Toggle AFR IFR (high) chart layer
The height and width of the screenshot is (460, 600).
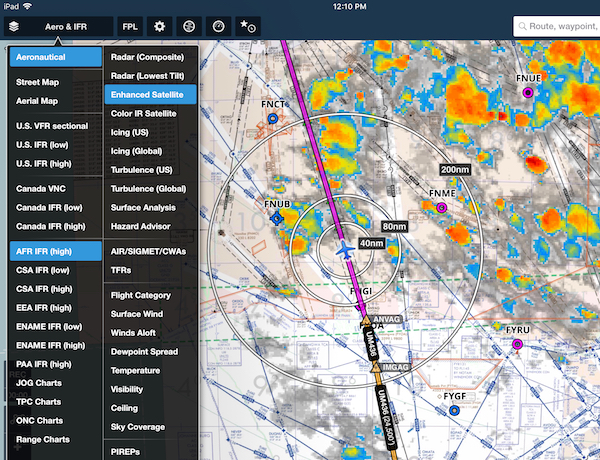(x=55, y=250)
